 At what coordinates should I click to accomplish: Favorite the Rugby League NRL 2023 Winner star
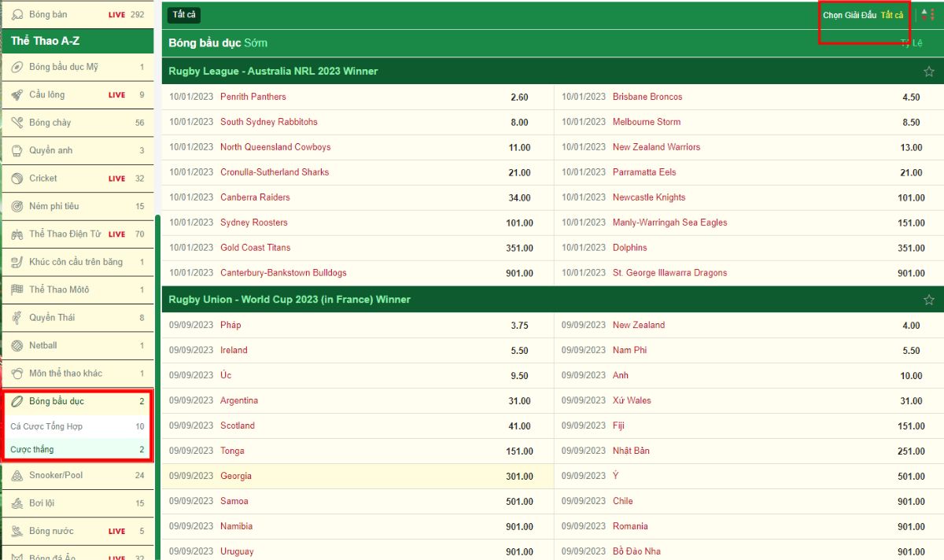click(928, 72)
